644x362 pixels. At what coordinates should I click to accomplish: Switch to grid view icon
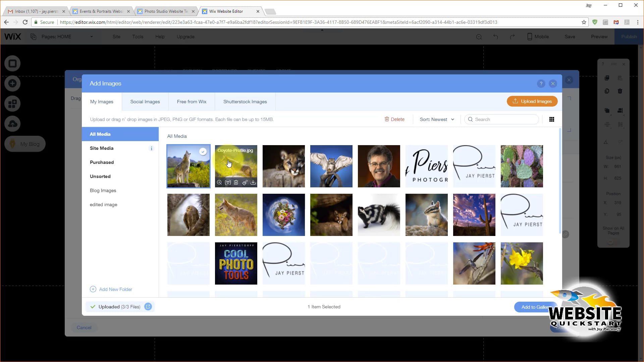(551, 119)
